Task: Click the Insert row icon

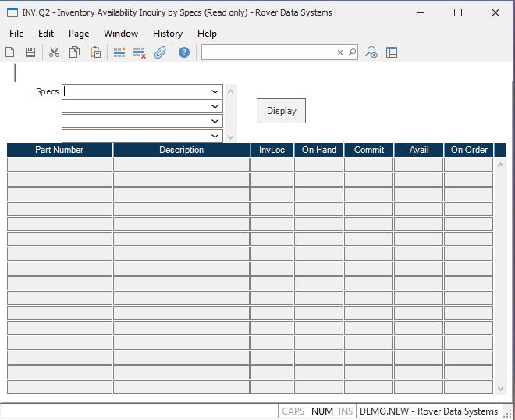Action: (x=119, y=52)
